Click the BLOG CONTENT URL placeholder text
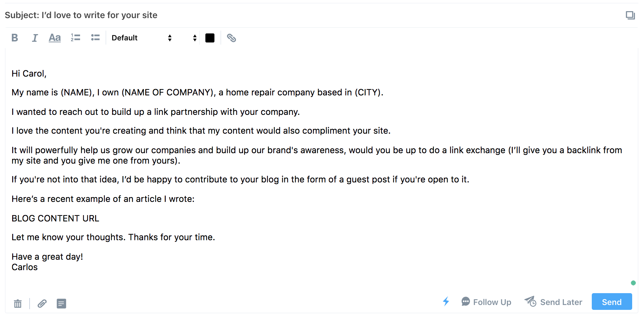This screenshot has height=321, width=644. tap(55, 218)
